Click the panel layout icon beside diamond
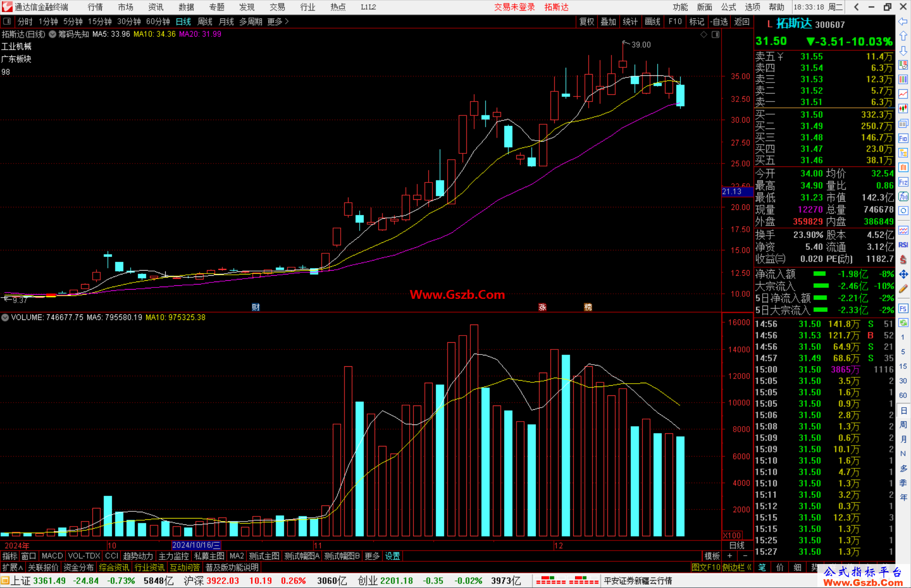 pos(715,35)
